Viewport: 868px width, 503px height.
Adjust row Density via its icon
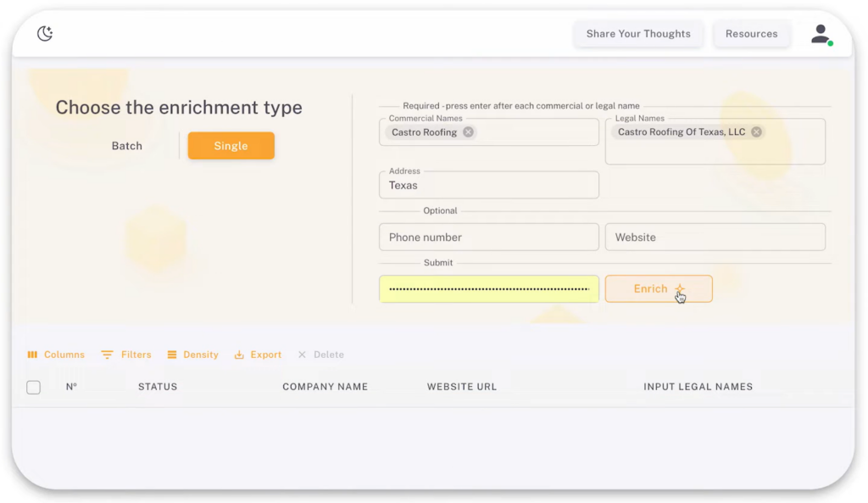(x=170, y=355)
